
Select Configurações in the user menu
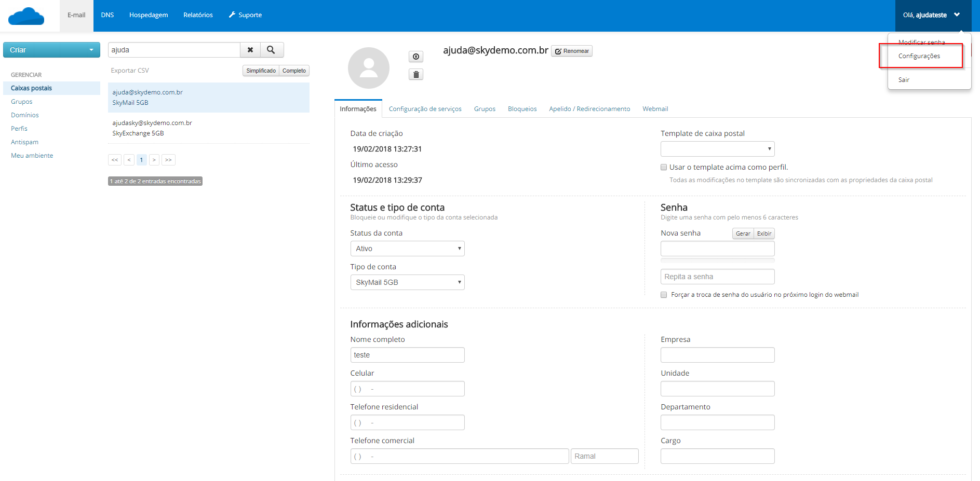(919, 56)
